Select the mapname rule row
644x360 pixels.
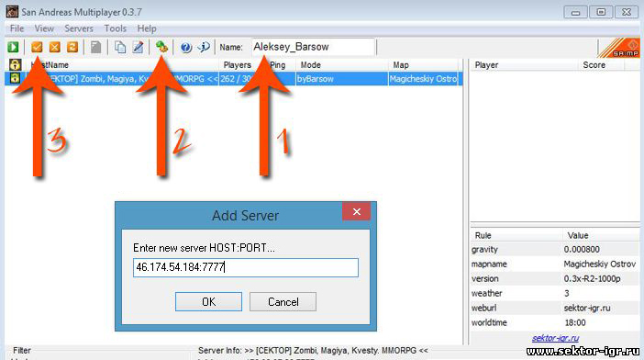tap(555, 264)
